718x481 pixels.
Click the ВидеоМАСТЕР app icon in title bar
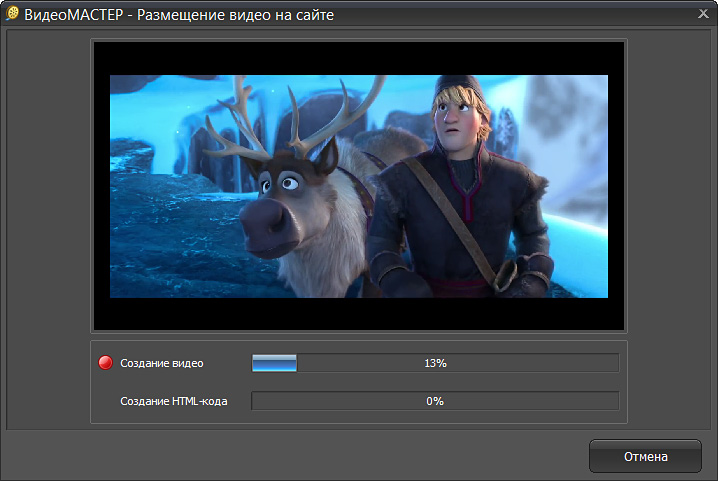pyautogui.click(x=12, y=13)
